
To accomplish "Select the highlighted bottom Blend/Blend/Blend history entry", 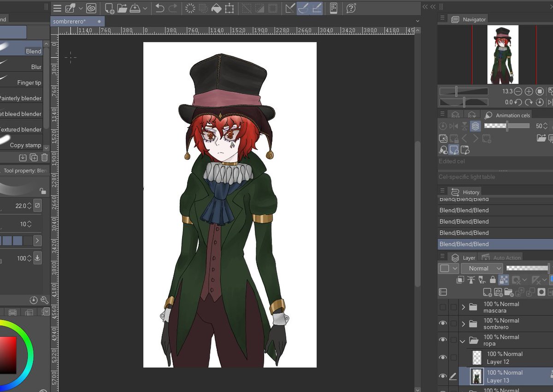I will point(495,244).
